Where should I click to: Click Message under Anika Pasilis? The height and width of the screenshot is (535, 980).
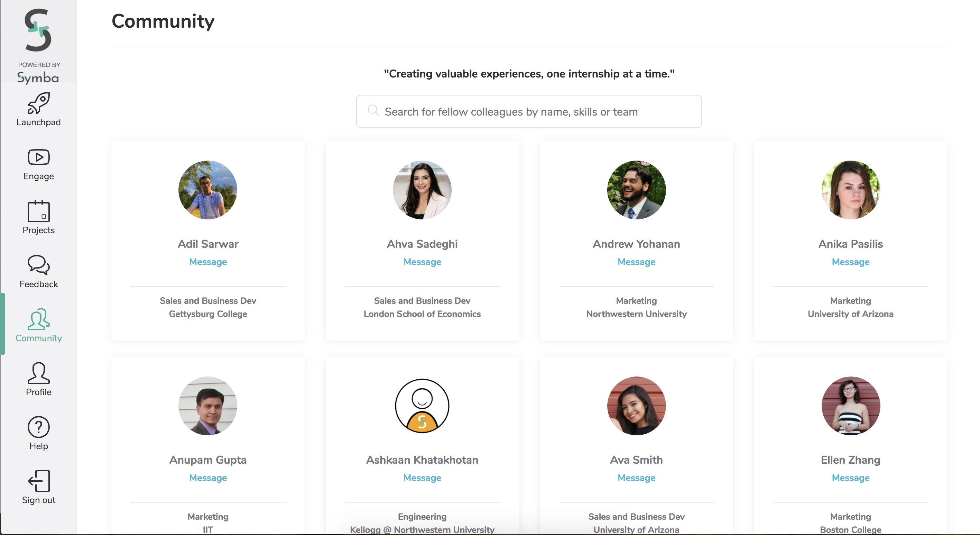(x=850, y=262)
